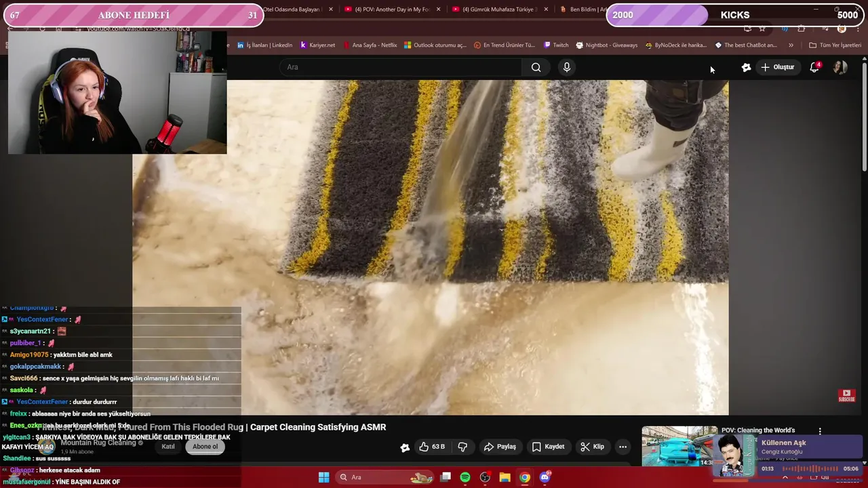The width and height of the screenshot is (868, 488).
Task: Switch to Ben Bildim browser tab
Action: pyautogui.click(x=588, y=9)
